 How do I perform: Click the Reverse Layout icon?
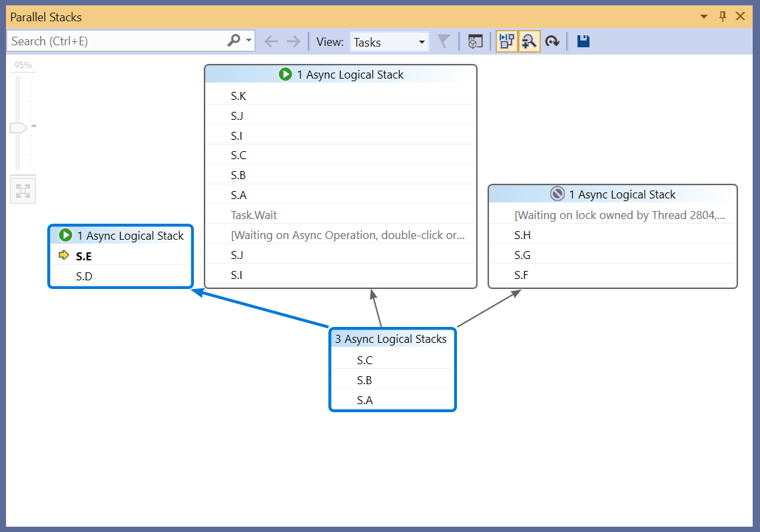point(552,42)
